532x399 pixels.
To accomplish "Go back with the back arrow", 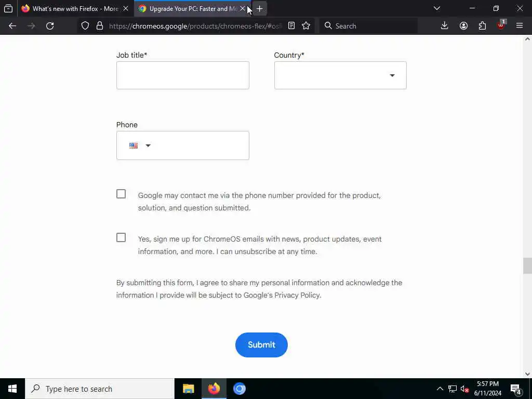I will 12,26.
